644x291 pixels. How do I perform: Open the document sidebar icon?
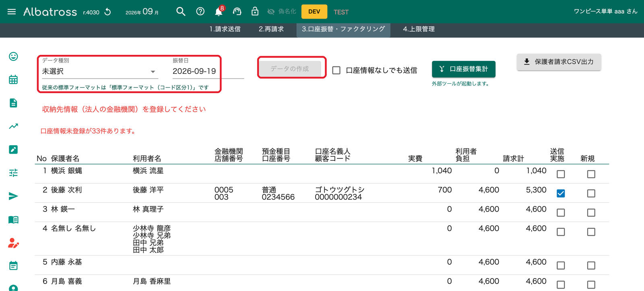(13, 103)
